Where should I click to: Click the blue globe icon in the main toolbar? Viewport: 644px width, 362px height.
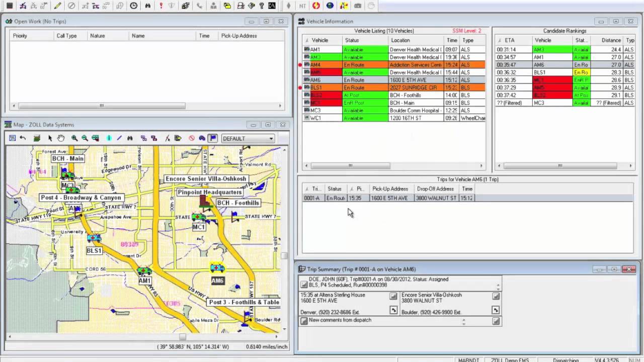click(330, 6)
